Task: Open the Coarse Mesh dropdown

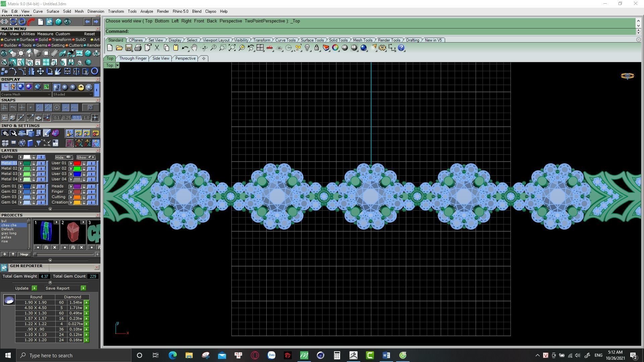Action: pos(26,95)
